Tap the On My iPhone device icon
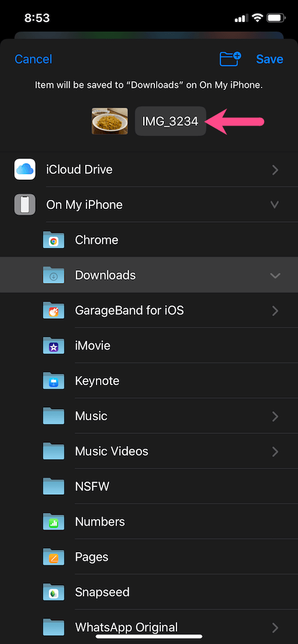298x644 pixels. pos(24,205)
